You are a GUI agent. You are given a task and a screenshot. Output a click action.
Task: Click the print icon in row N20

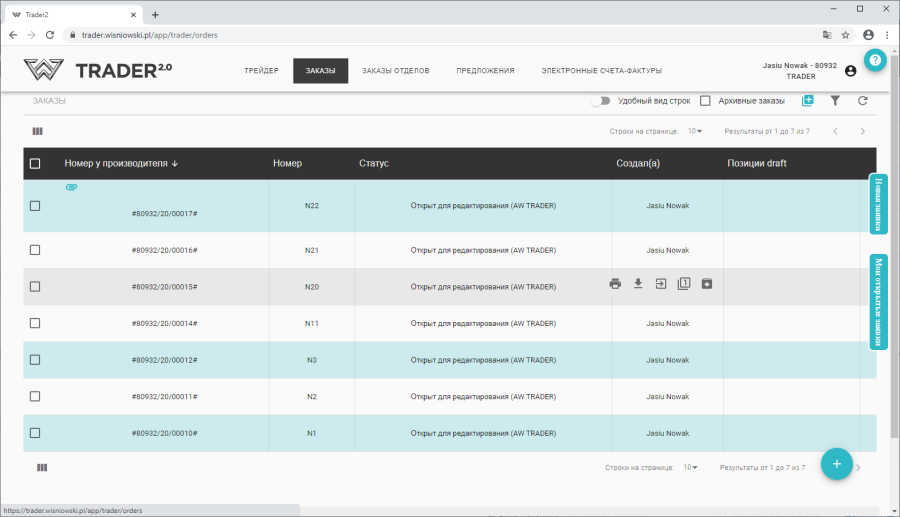tap(615, 284)
